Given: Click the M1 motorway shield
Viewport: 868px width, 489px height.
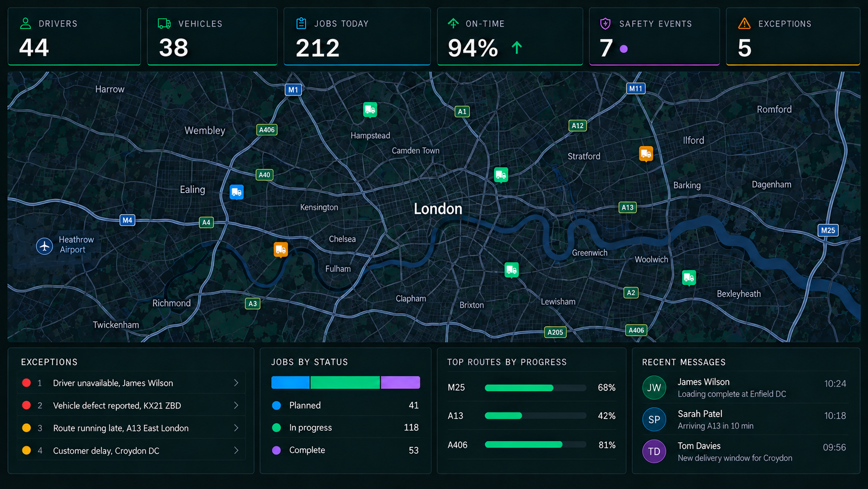Looking at the screenshot, I should (x=293, y=89).
